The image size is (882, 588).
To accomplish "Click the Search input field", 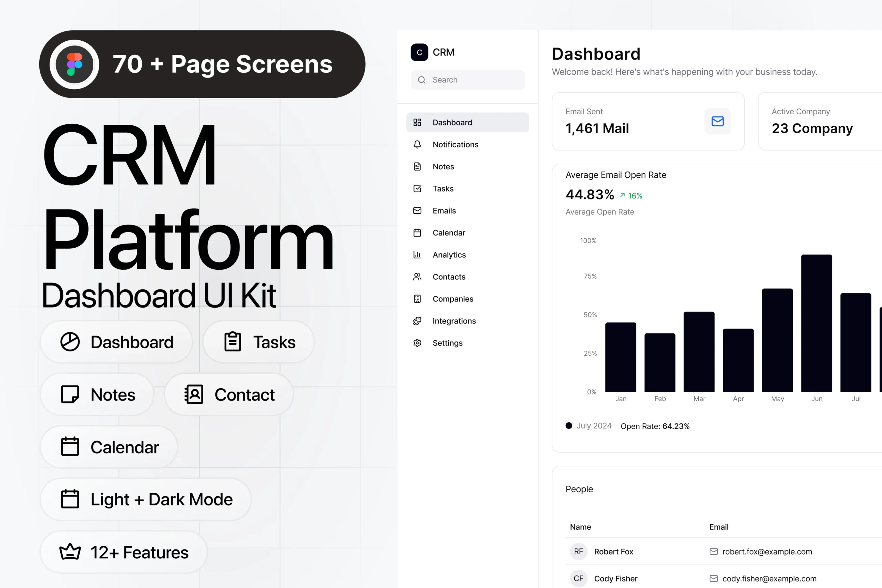I will (x=468, y=80).
